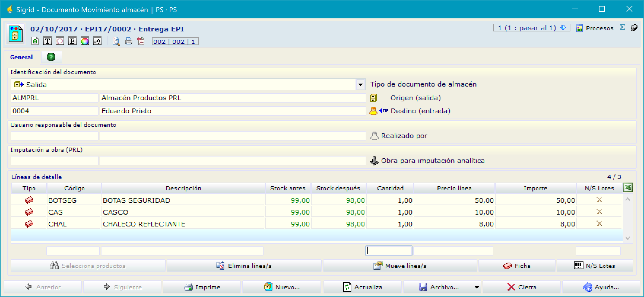
Task: Export document with the PDF icon
Action: [141, 41]
